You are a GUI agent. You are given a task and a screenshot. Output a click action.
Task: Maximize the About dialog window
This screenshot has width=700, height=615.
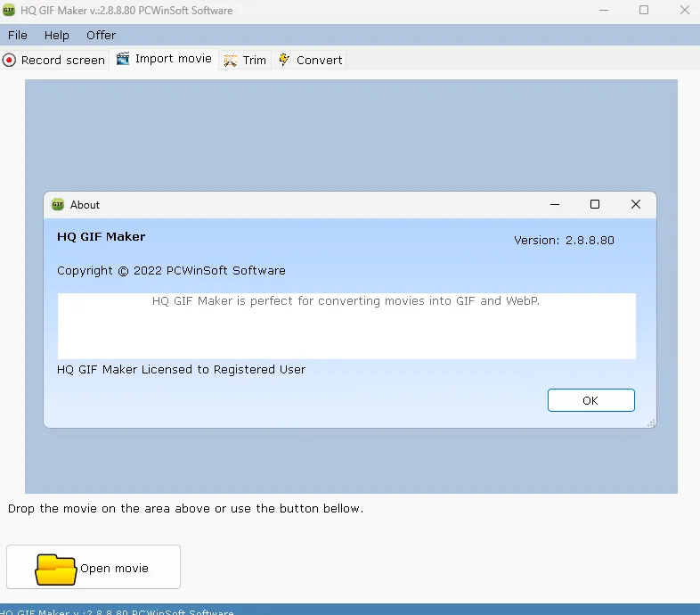coord(595,204)
